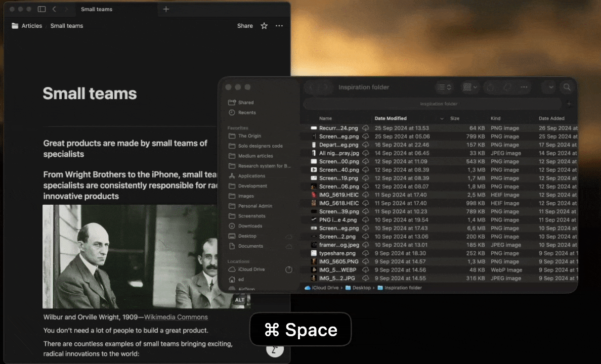Sort Finder files by Kind column
Screen dimensions: 601x364
[496, 118]
